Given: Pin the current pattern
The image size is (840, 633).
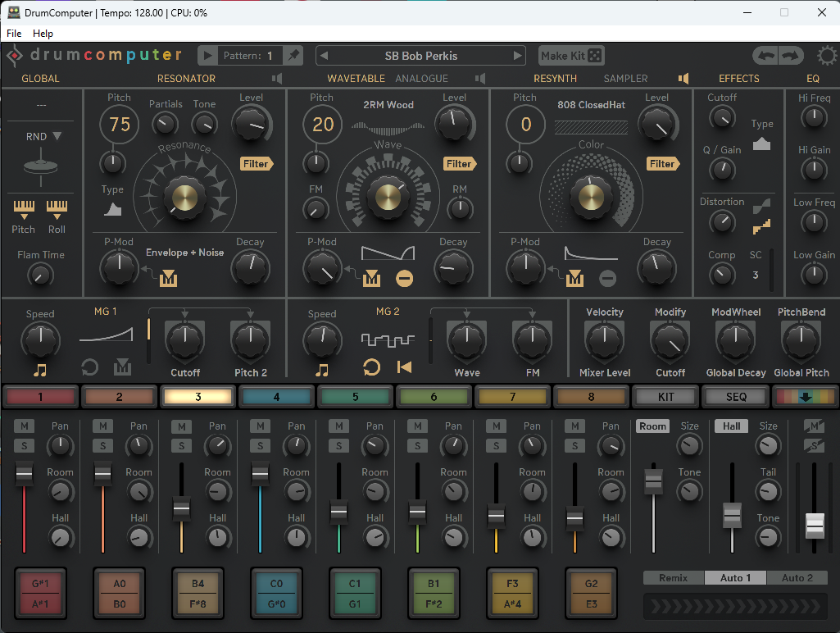Looking at the screenshot, I should (293, 56).
